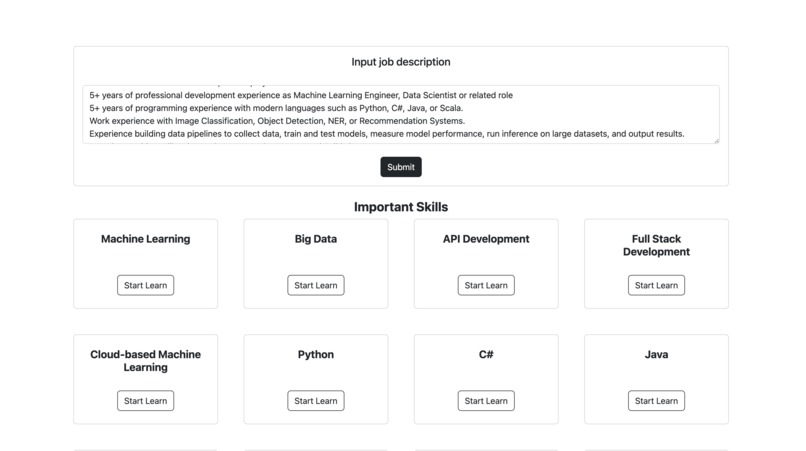Viewport: 806px width, 451px height.
Task: Click the line mentioning Image Classification
Action: (277, 121)
